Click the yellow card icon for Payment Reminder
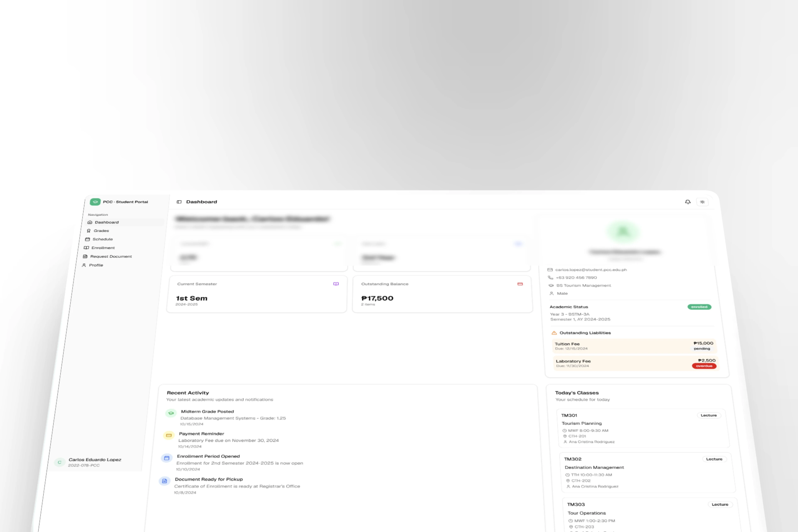The image size is (798, 532). (x=169, y=435)
